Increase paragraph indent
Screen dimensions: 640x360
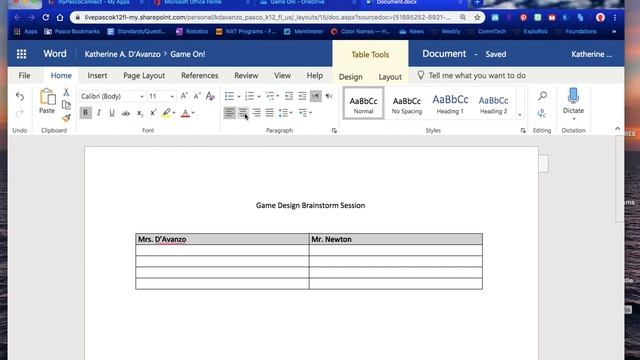(x=302, y=96)
